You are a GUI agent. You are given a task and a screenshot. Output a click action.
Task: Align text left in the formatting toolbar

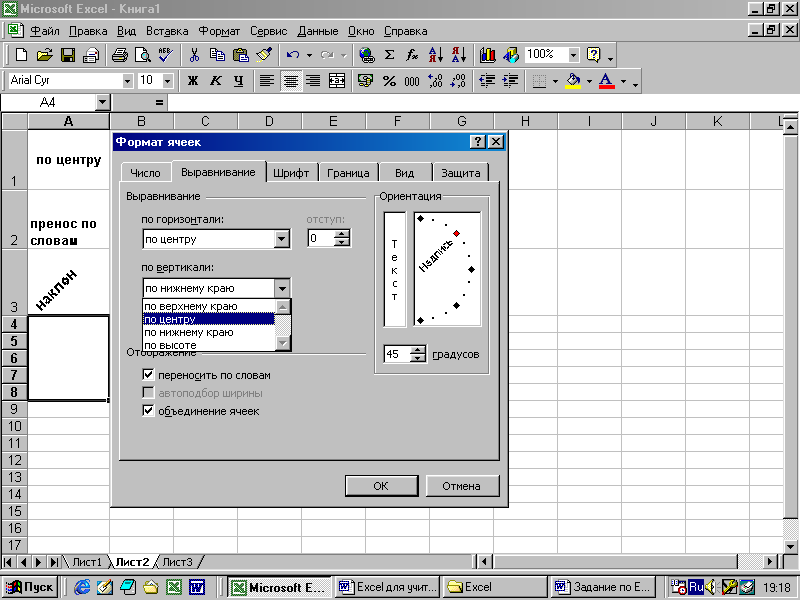click(267, 81)
